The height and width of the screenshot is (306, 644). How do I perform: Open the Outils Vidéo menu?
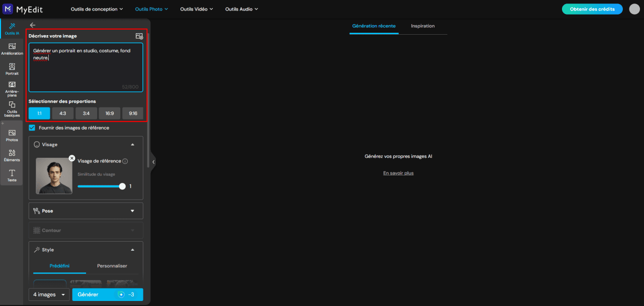[197, 9]
